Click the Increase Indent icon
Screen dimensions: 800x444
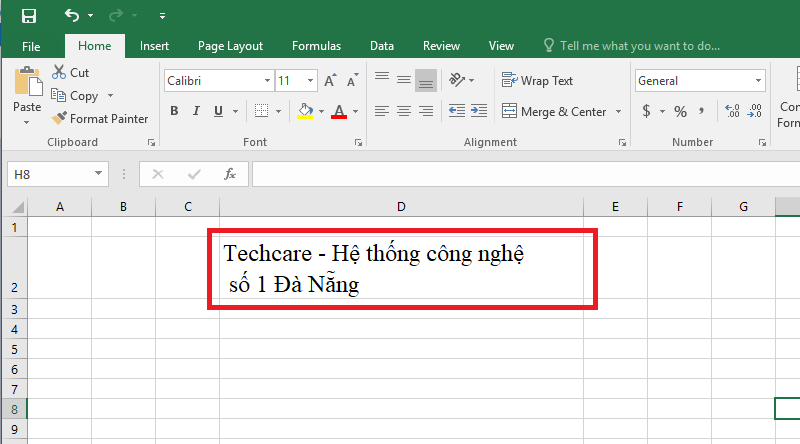[479, 111]
